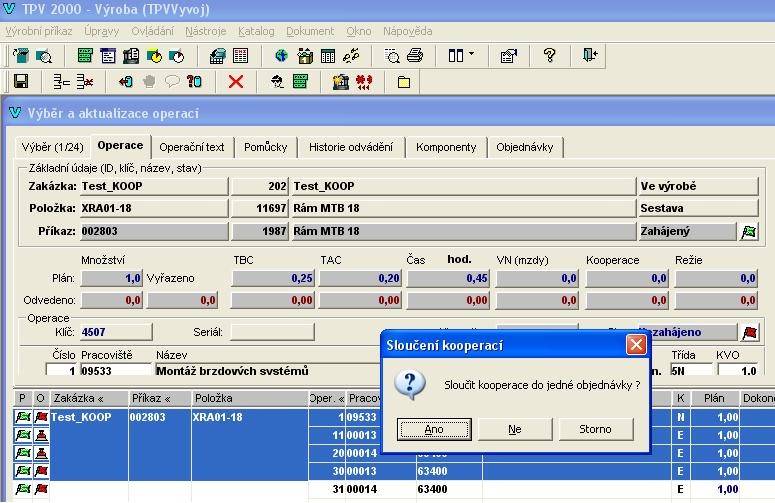Click the chain links icon
This screenshot has width=775, height=503.
[351, 56]
